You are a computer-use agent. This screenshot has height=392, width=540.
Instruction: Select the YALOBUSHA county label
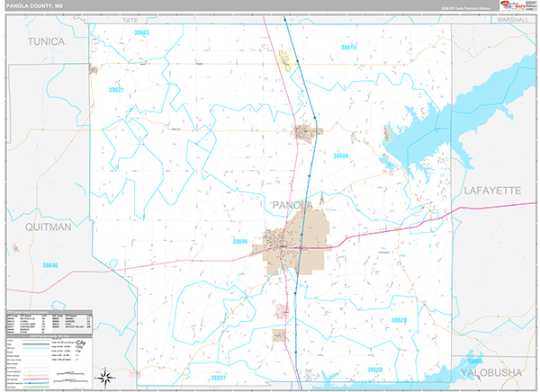[x=491, y=373]
